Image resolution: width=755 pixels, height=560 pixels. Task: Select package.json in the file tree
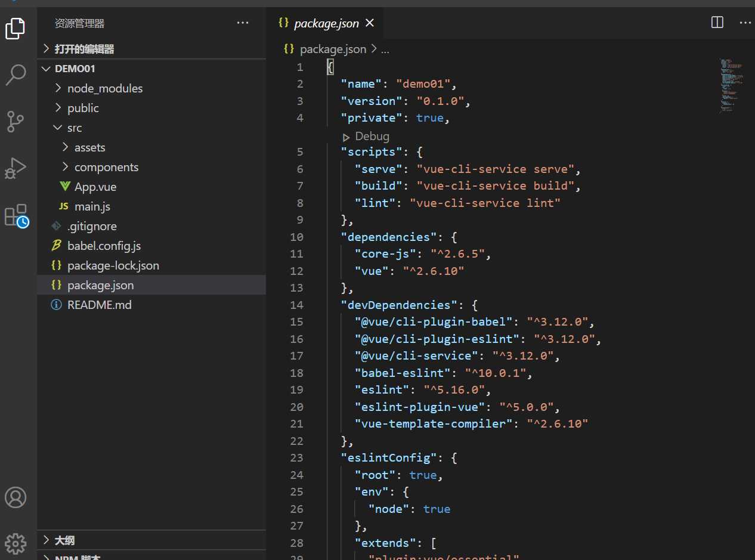click(x=151, y=285)
